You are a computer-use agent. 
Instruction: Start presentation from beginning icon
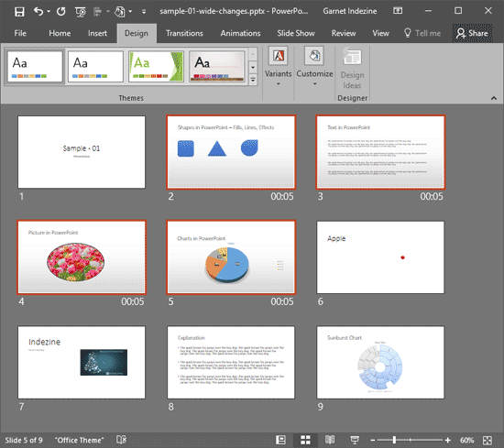point(80,12)
